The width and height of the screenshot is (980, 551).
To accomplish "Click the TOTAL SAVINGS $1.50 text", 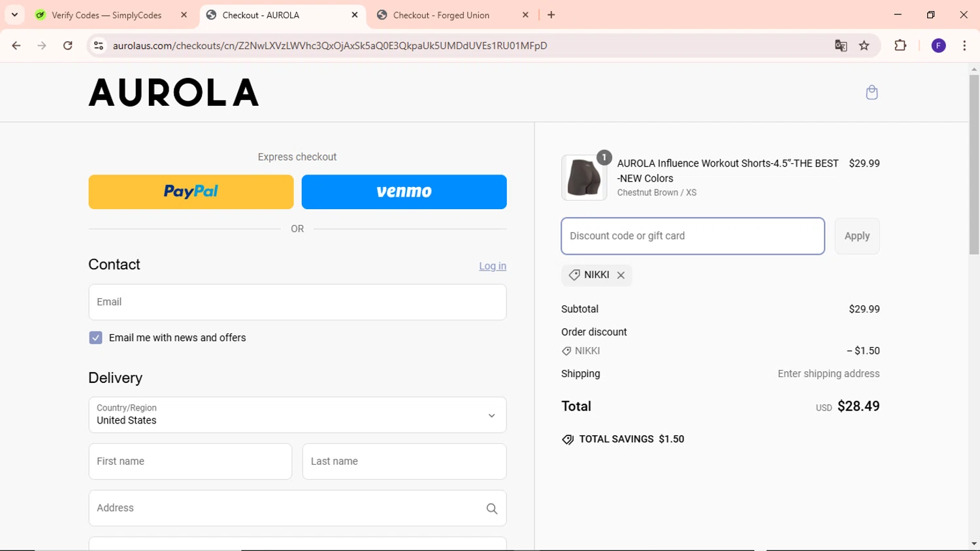I will pyautogui.click(x=631, y=439).
